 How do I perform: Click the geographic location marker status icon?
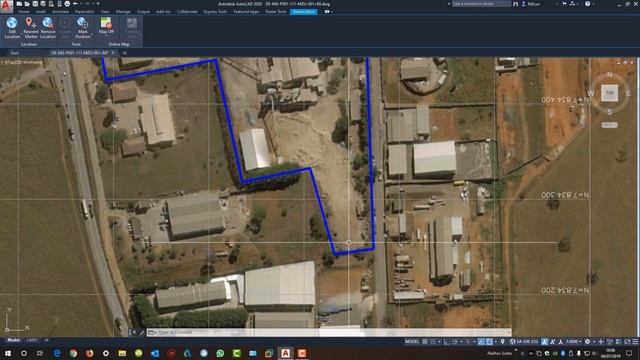[503, 342]
